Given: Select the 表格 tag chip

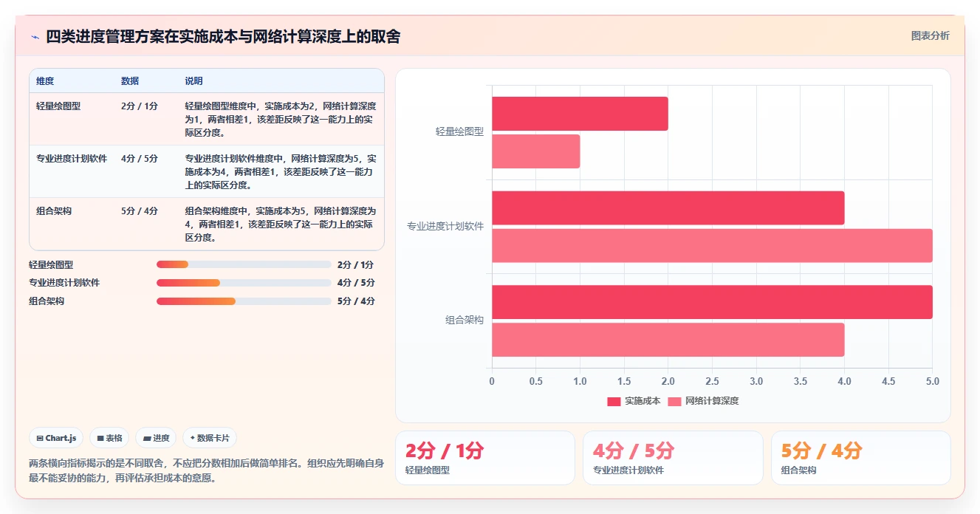Looking at the screenshot, I should (x=109, y=438).
